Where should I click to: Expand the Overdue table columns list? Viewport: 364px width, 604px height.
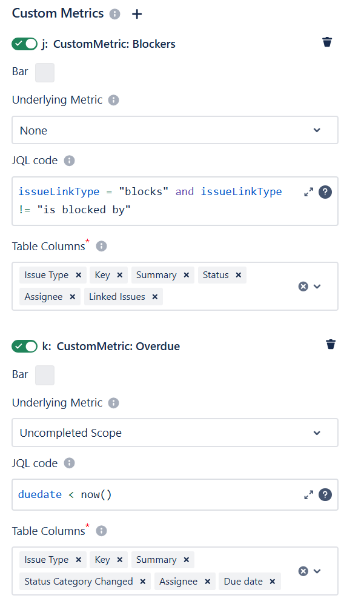pyautogui.click(x=317, y=571)
